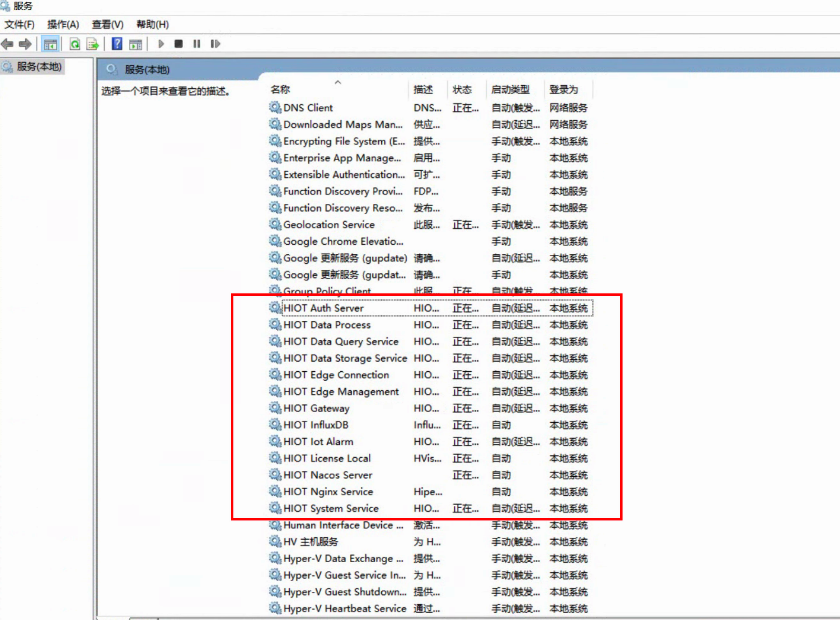
Task: Select the Enterprise App Management service row
Action: pos(430,158)
